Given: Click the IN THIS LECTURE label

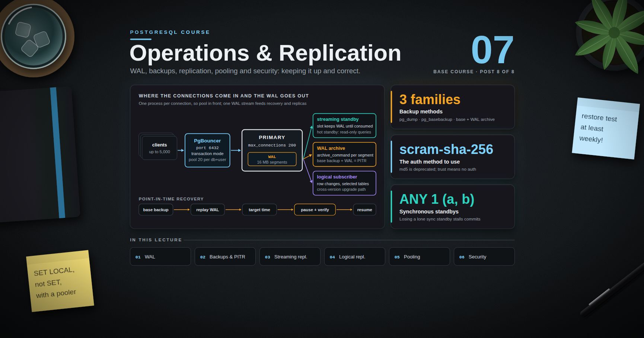Looking at the screenshot, I should (156, 240).
